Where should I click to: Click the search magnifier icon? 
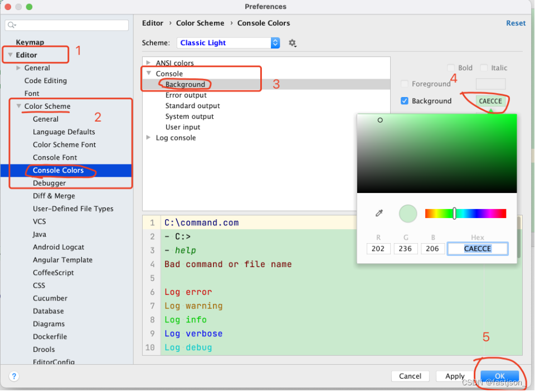[12, 25]
